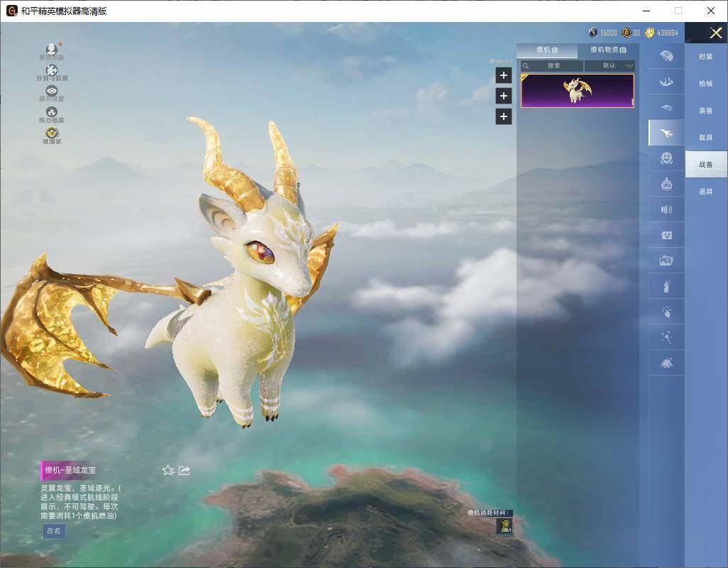Click the emulator app logo in title bar
Screen dimensions: 728x568
point(11,11)
